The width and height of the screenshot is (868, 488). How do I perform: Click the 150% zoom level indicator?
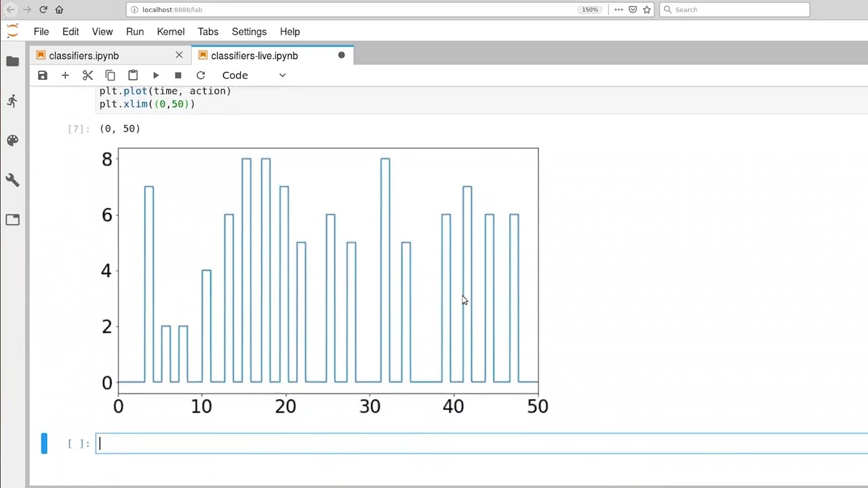[590, 9]
